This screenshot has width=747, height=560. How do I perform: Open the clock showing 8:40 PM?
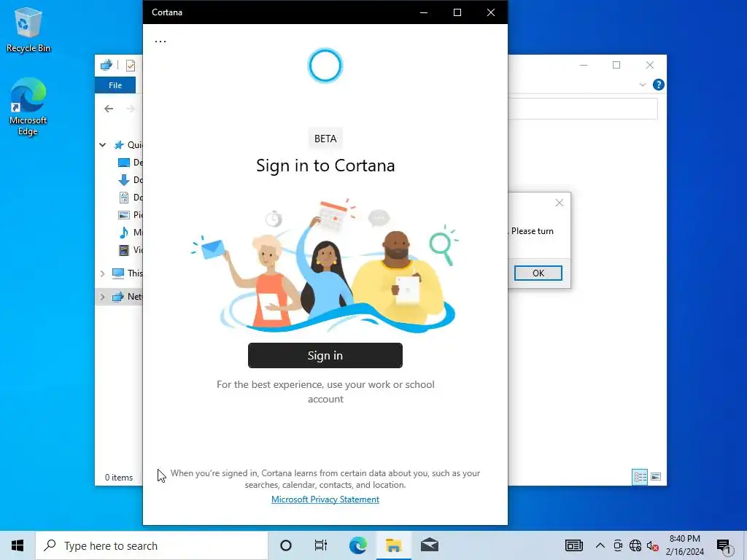pos(684,545)
